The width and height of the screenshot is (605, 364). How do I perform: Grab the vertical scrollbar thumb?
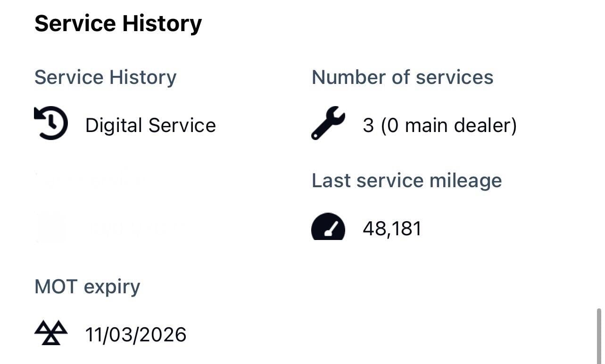[599, 335]
